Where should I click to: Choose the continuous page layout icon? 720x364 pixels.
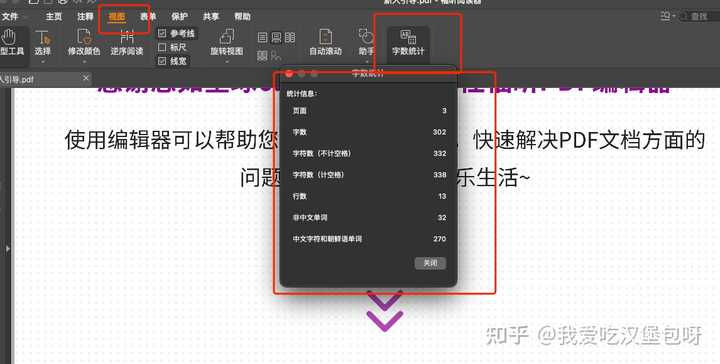276,38
